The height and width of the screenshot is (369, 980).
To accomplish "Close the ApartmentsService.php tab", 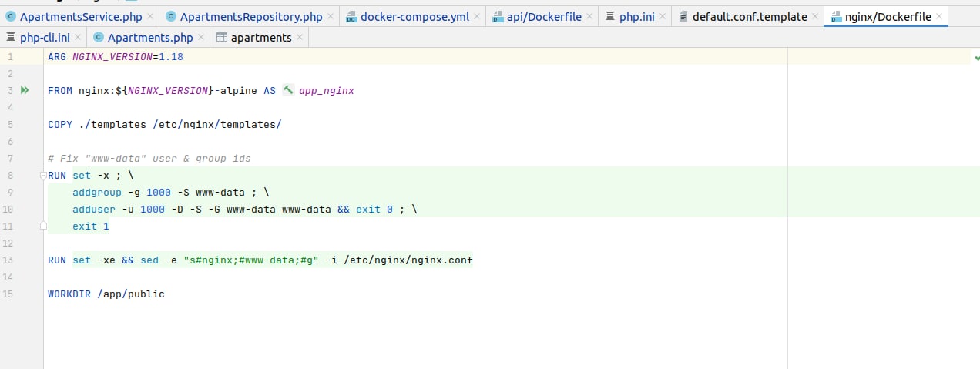I will point(149,17).
